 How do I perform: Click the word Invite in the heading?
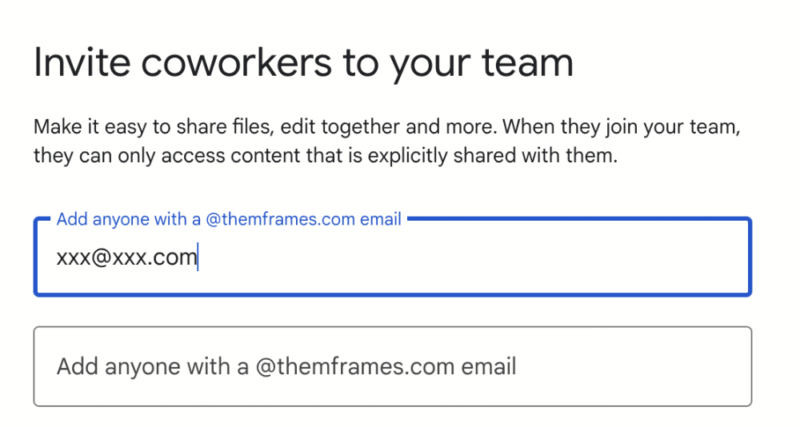pyautogui.click(x=76, y=63)
